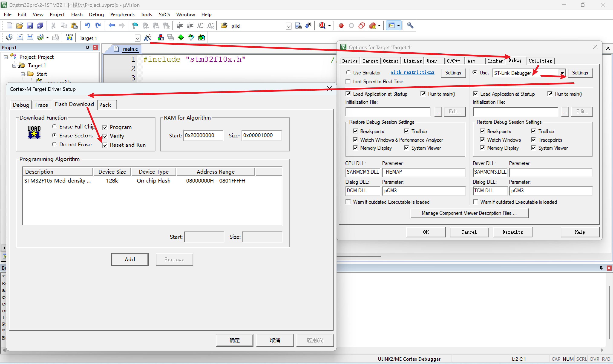
Task: Click the RAM Size field
Action: coord(262,135)
